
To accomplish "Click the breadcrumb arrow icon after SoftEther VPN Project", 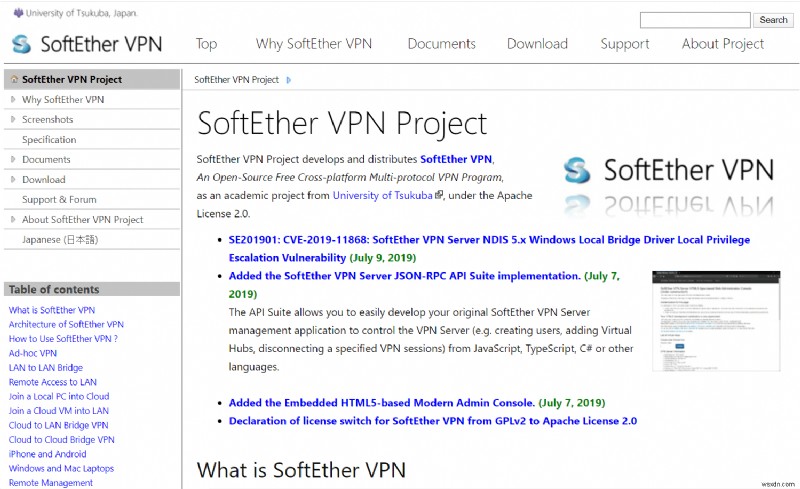I will [x=290, y=80].
